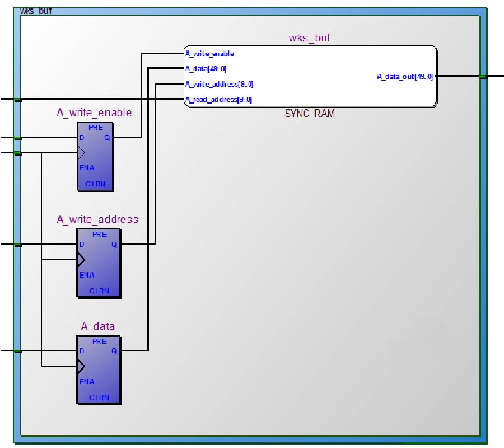
Task: Click the D input of A_data register
Action: pyautogui.click(x=82, y=351)
